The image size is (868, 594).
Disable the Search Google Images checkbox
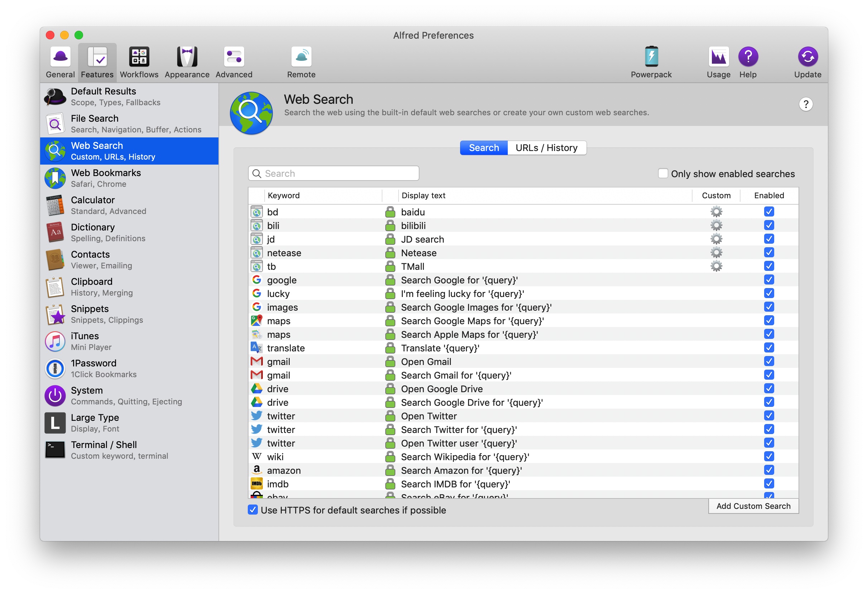point(769,307)
